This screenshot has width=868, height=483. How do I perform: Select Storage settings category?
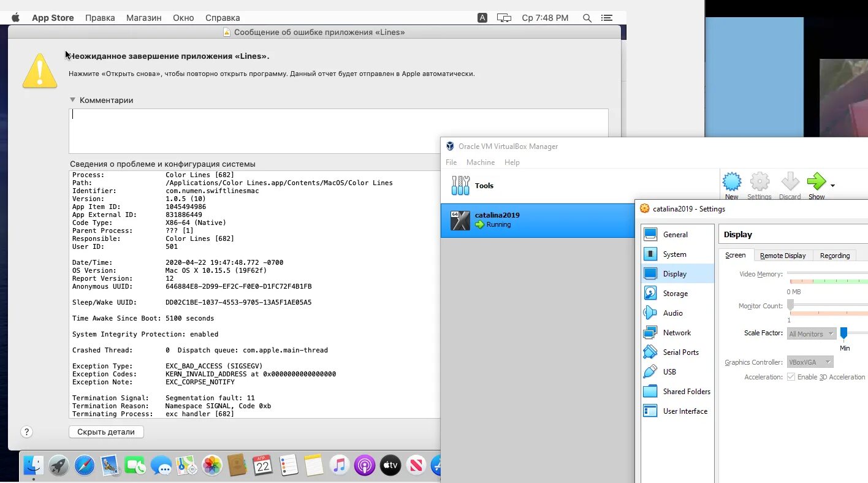[677, 294]
